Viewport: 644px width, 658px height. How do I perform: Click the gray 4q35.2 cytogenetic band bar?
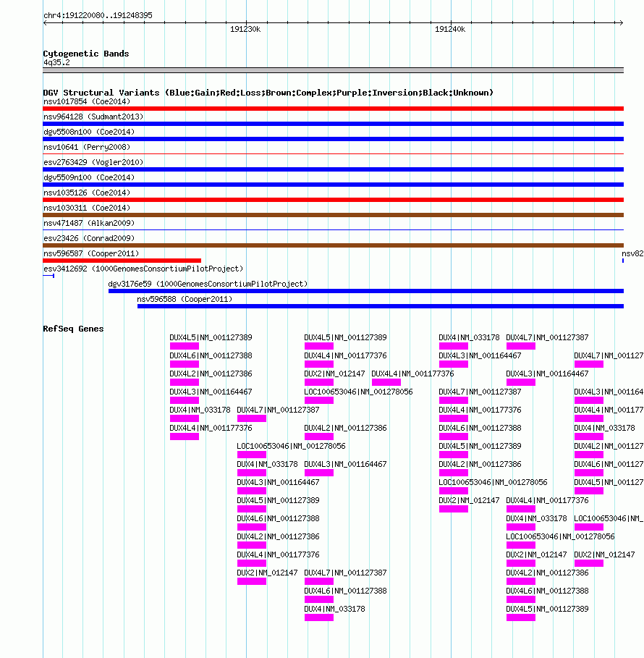point(333,70)
